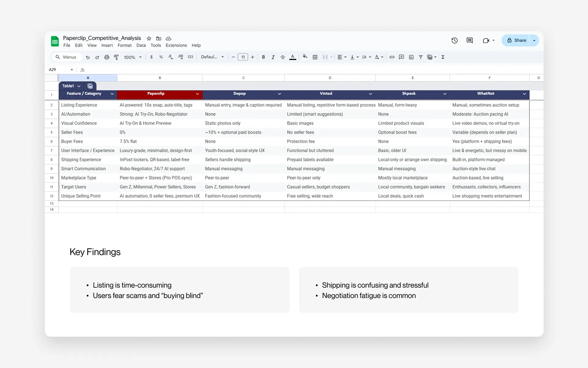
Task: Open Depop column header dropdown
Action: coord(280,94)
